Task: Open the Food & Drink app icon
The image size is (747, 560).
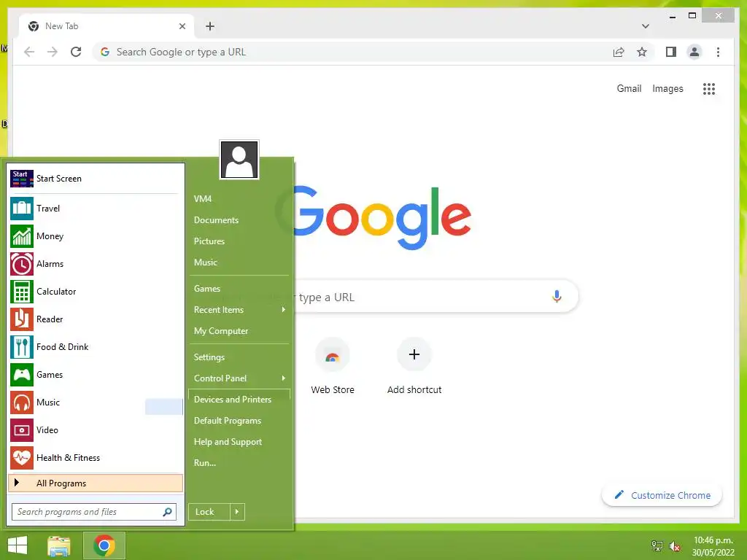Action: click(21, 346)
